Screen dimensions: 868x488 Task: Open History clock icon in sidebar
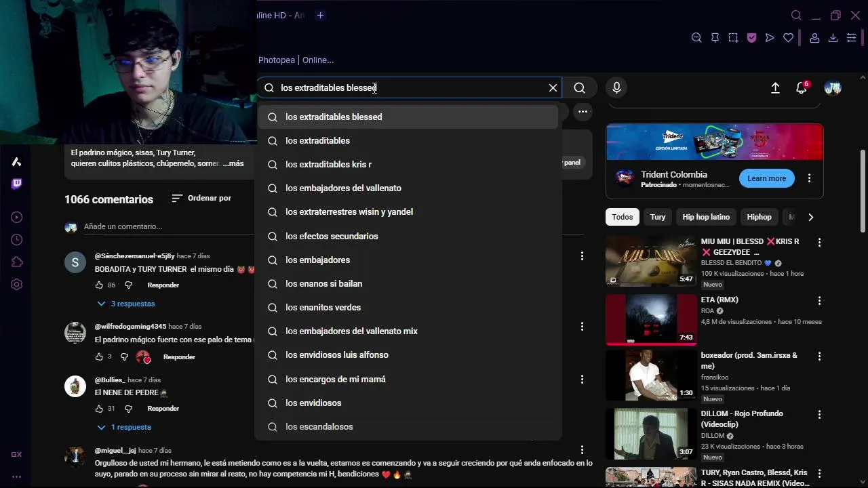(16, 240)
